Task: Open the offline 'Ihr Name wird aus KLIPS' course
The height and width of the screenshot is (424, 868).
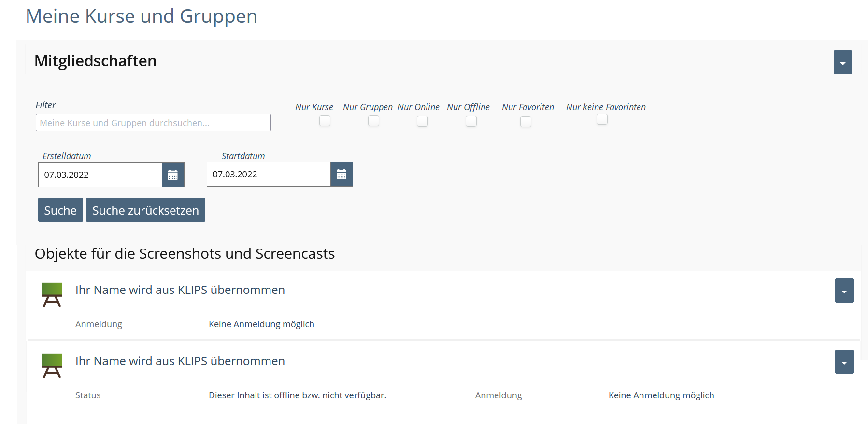Action: [180, 361]
